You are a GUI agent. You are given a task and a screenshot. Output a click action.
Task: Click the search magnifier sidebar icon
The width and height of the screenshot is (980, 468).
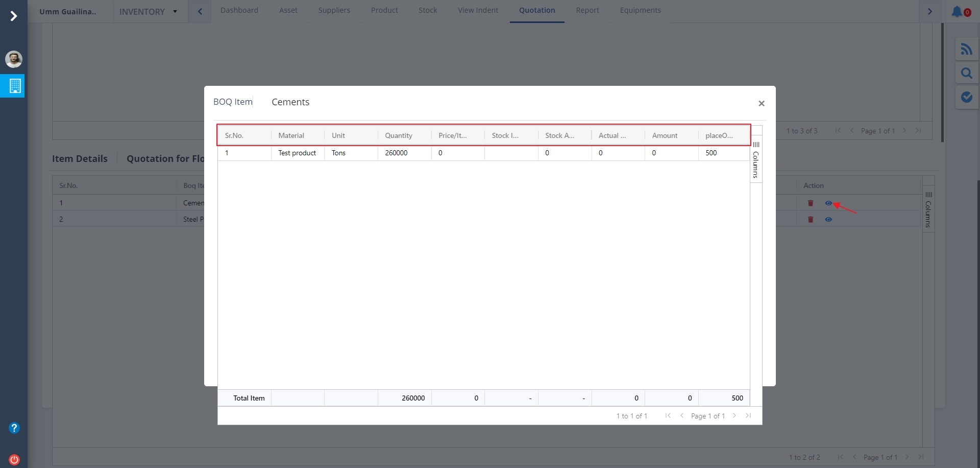[x=966, y=73]
